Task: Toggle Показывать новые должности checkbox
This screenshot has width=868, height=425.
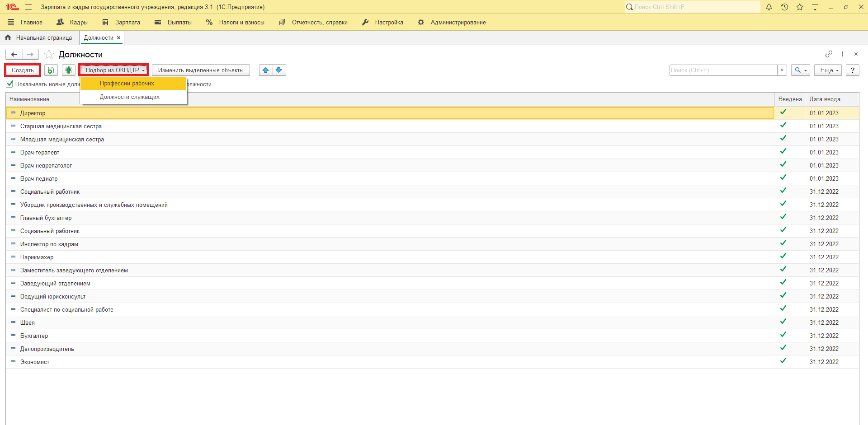Action: (9, 84)
